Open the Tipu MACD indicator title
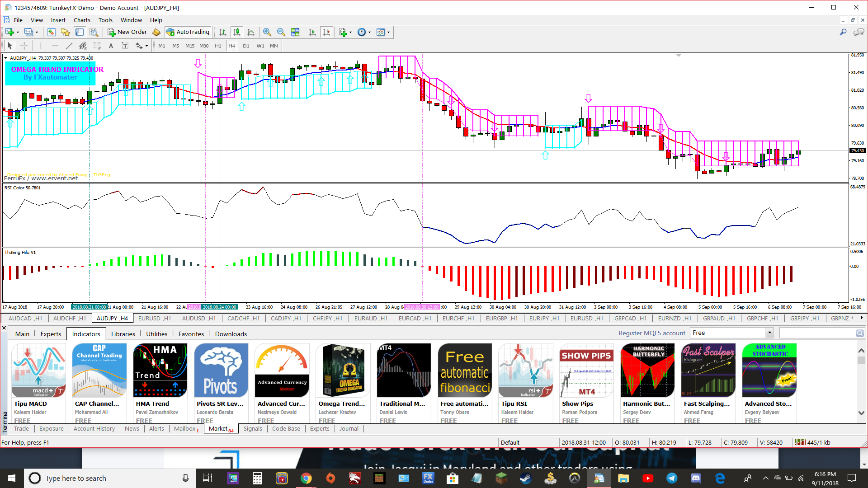The image size is (868, 488). tap(30, 404)
